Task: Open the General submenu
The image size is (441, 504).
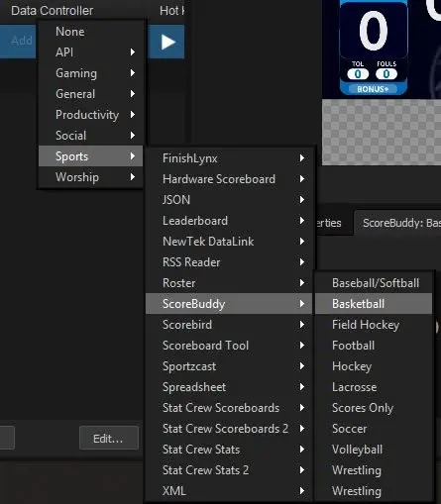Action: pyautogui.click(x=91, y=94)
